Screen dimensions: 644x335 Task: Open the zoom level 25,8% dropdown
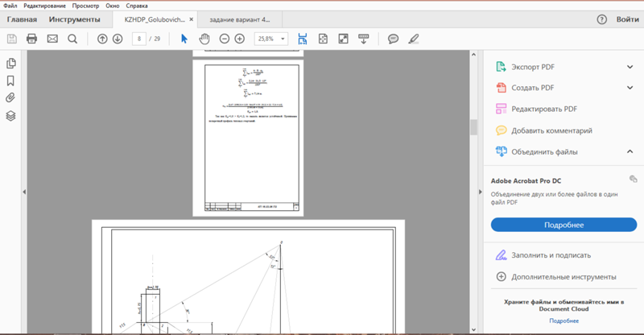(283, 39)
